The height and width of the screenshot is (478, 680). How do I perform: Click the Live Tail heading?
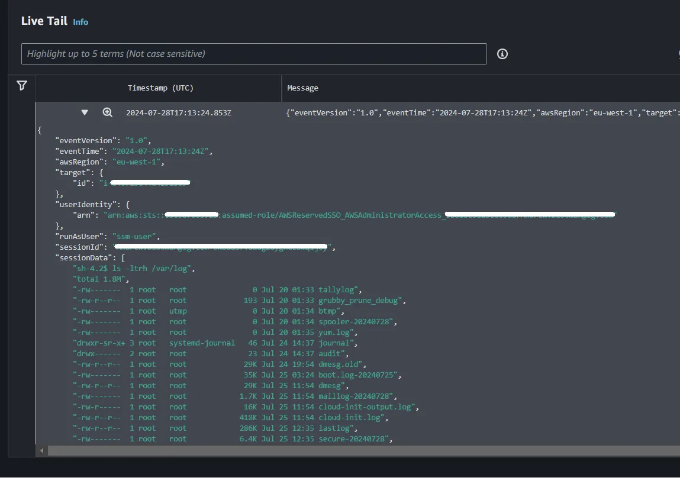(x=44, y=21)
